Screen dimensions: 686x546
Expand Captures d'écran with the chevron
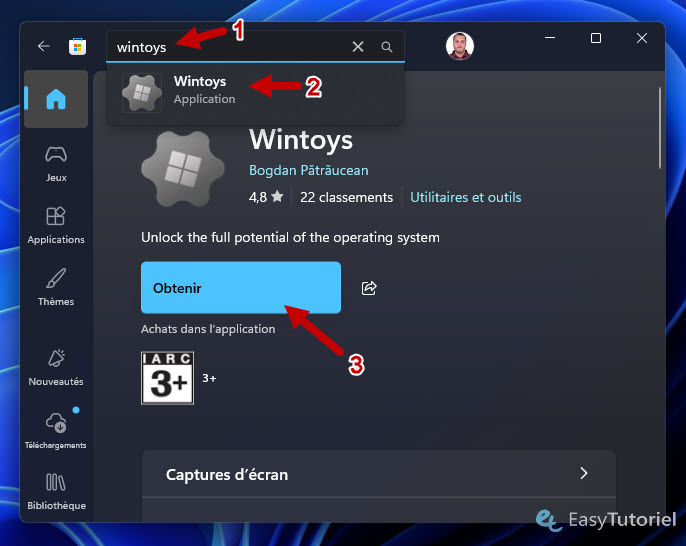click(584, 473)
